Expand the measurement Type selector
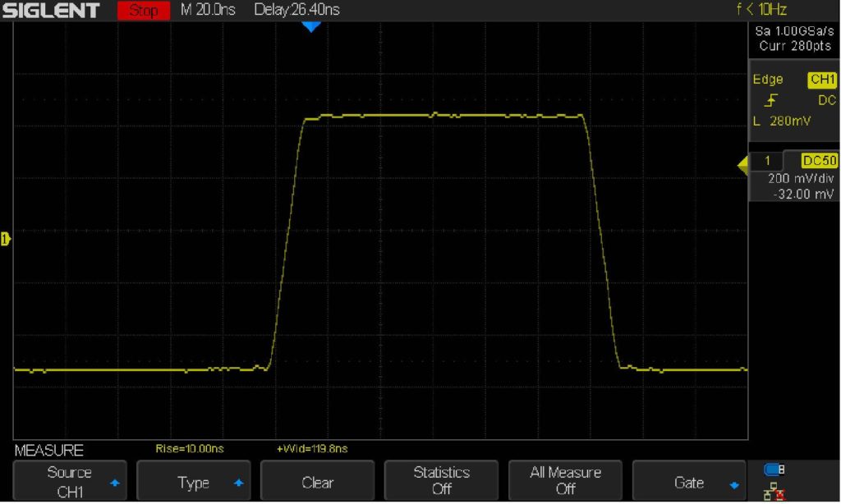This screenshot has height=504, width=841. [x=194, y=480]
